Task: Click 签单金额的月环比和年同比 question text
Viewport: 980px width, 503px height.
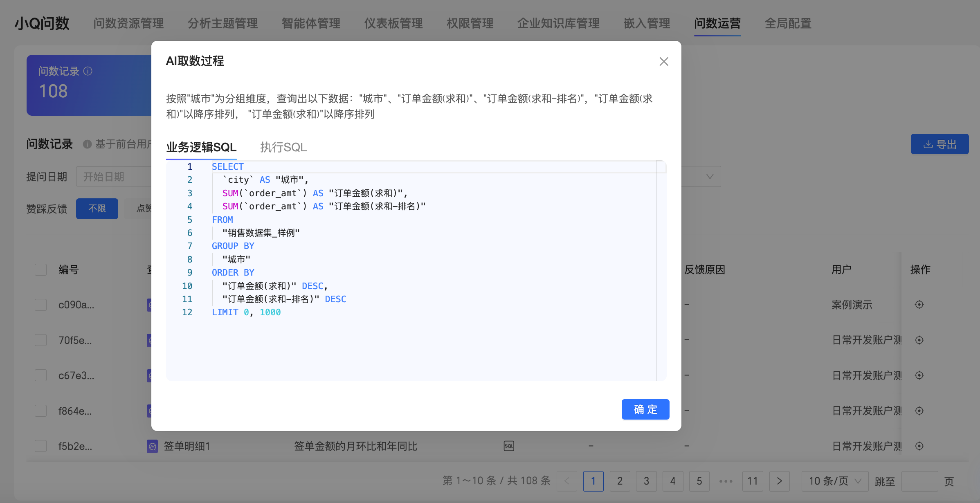Action: click(356, 446)
